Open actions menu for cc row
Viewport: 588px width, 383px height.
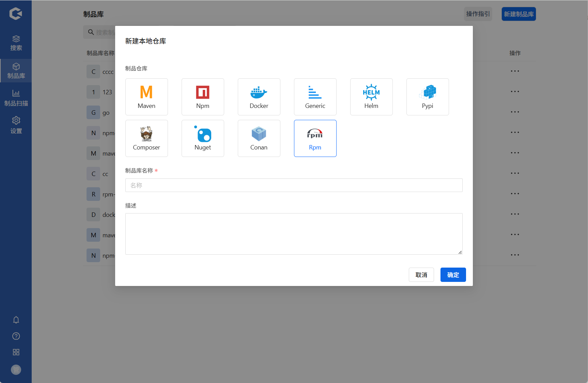pos(515,173)
